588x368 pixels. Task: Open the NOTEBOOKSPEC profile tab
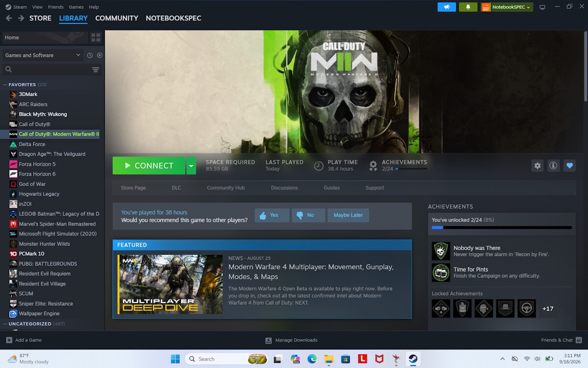click(173, 18)
